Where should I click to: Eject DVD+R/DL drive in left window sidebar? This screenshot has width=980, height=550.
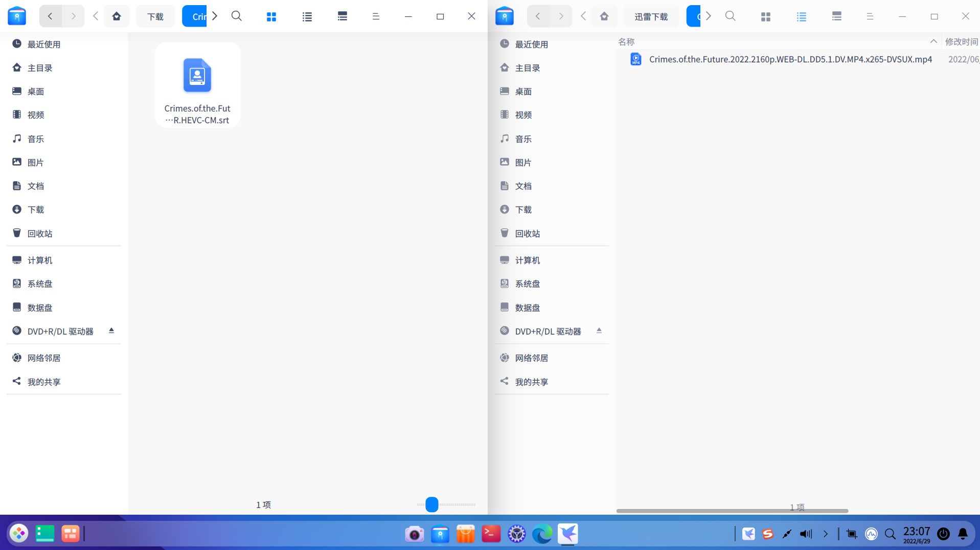point(111,331)
